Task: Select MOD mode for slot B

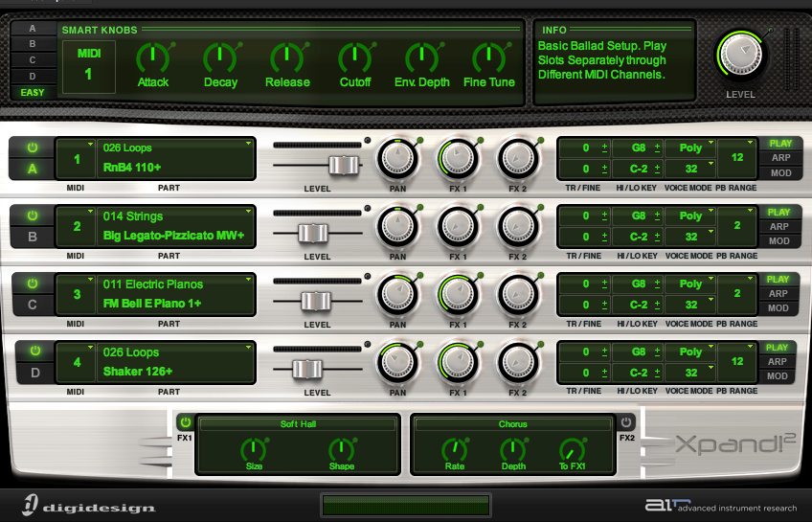Action: pyautogui.click(x=779, y=240)
